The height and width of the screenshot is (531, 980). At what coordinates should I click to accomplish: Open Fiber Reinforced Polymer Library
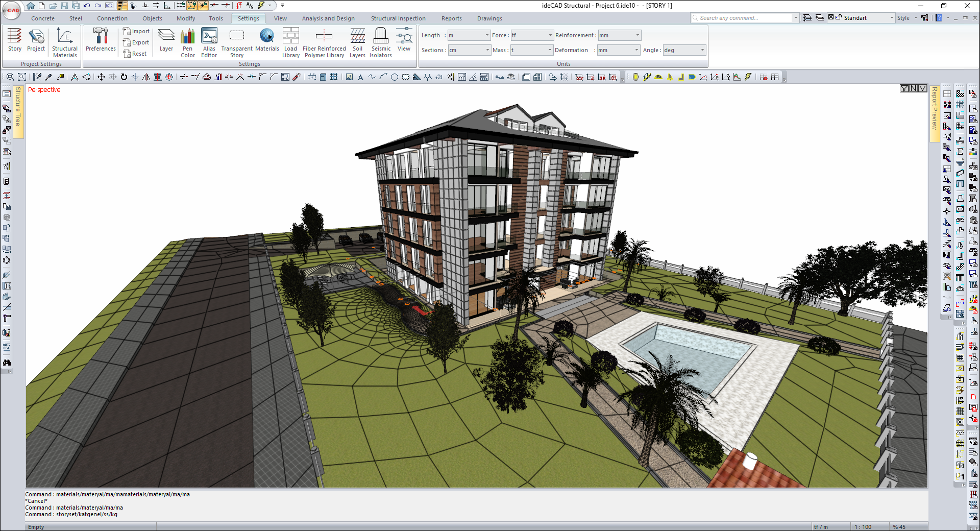(x=324, y=43)
